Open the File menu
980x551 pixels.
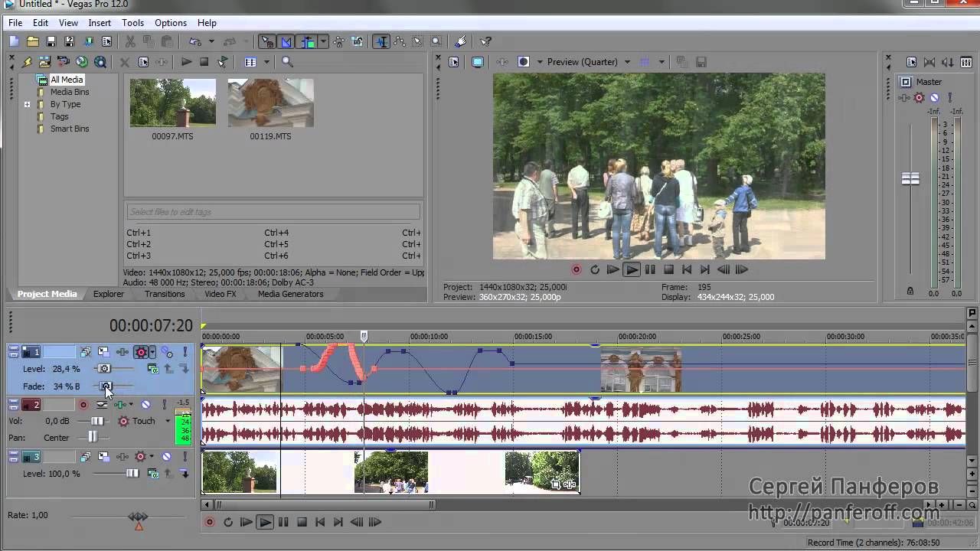pos(15,23)
